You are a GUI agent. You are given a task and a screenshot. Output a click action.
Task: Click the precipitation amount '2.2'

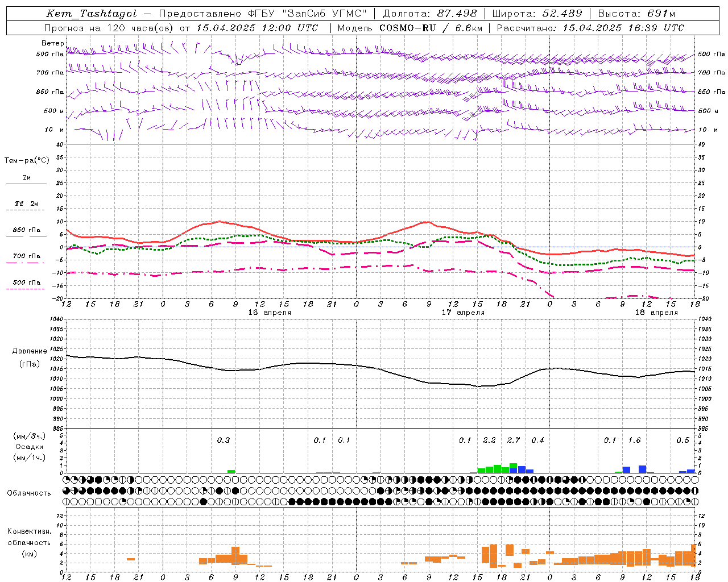point(489,440)
